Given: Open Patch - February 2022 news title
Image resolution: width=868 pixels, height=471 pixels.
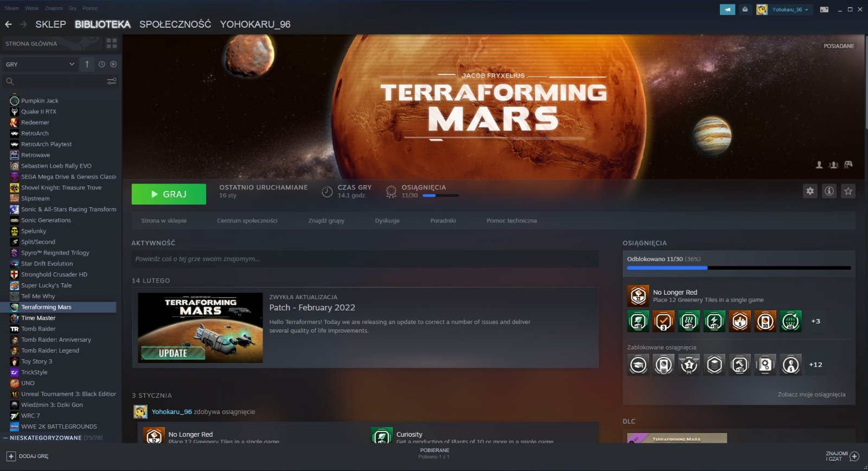Looking at the screenshot, I should tap(312, 308).
